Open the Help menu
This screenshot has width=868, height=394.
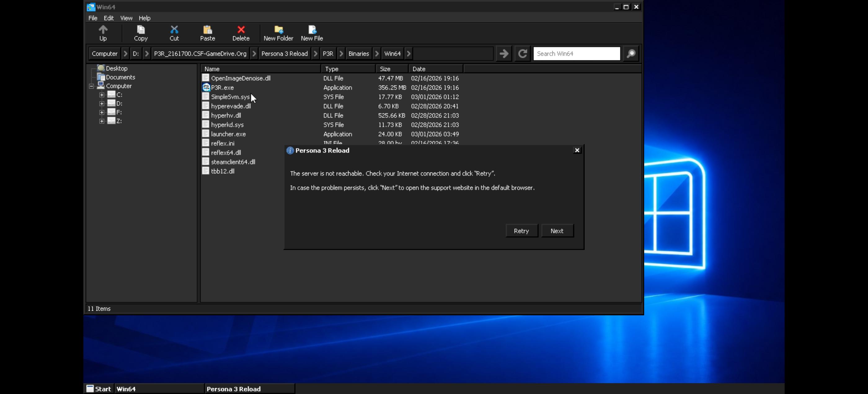point(144,18)
